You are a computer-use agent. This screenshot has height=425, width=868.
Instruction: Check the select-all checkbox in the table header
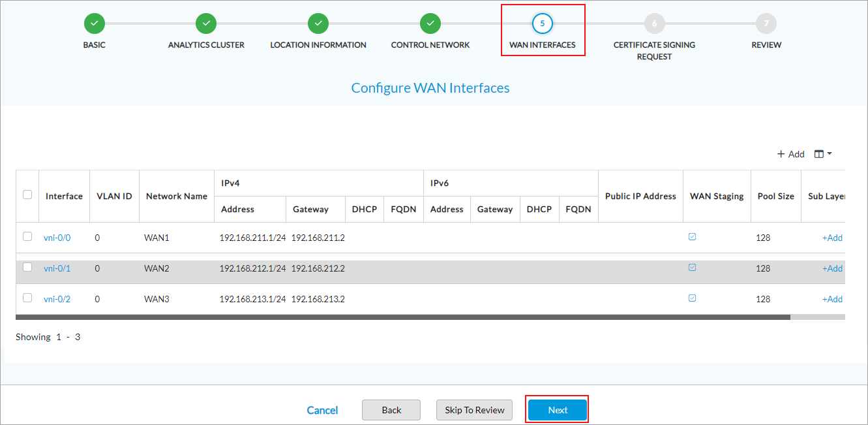click(x=27, y=195)
